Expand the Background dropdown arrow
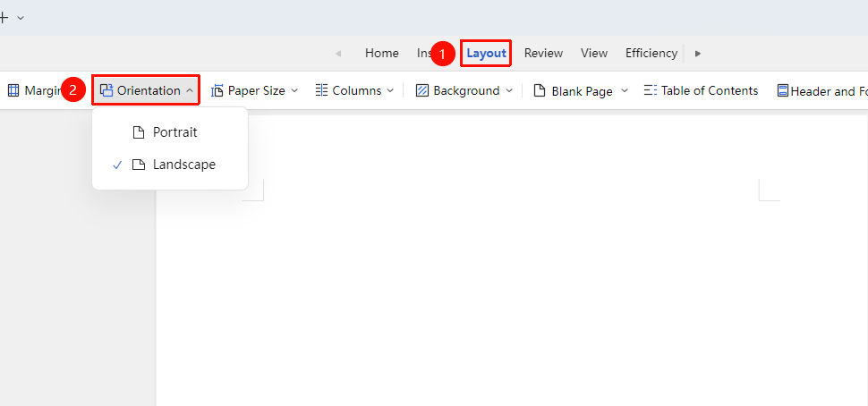The height and width of the screenshot is (406, 868). pos(509,90)
